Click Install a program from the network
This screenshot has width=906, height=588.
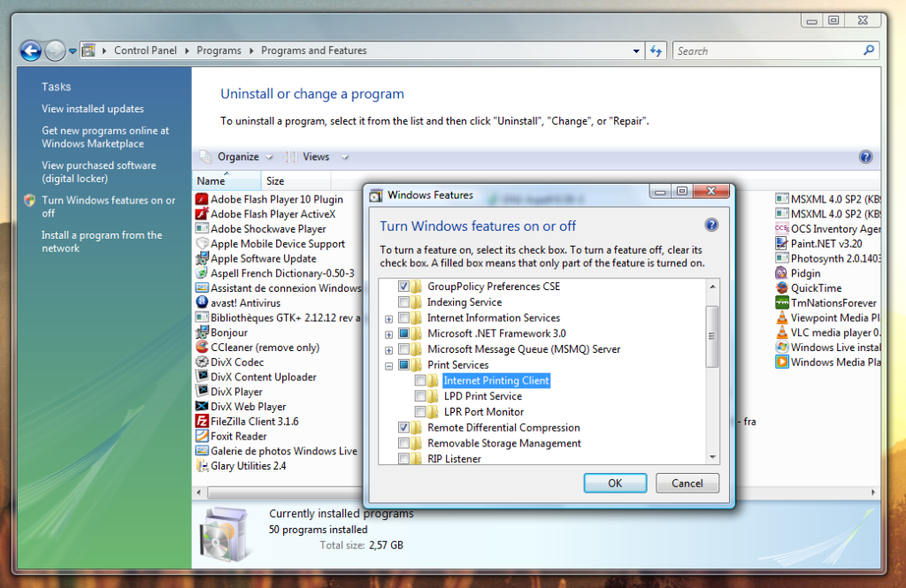click(x=102, y=241)
